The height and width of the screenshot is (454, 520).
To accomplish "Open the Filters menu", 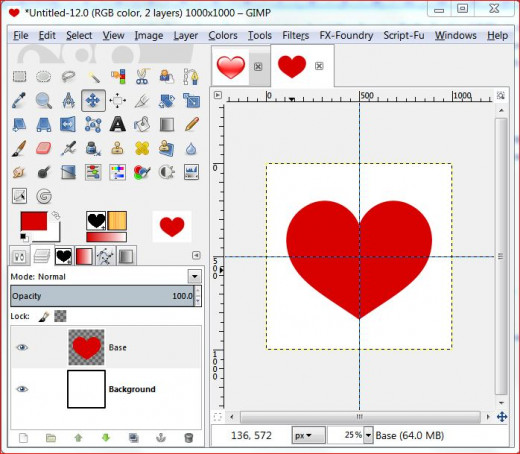I will tap(295, 35).
